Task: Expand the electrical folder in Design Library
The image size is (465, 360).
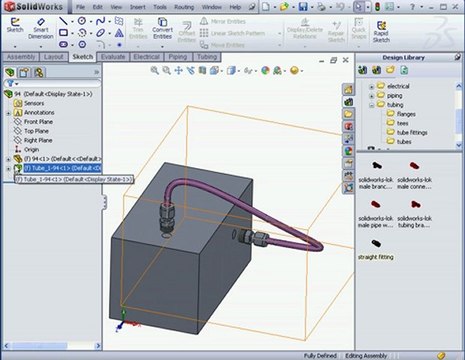Action: [371, 87]
